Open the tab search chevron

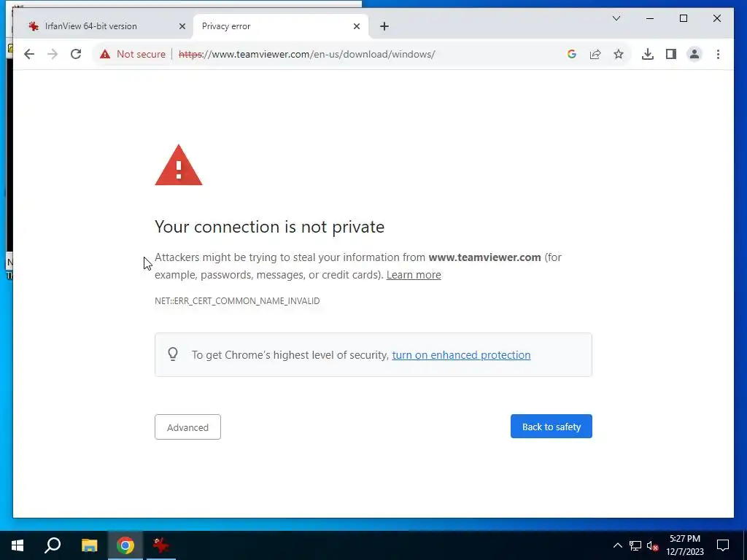pos(616,18)
